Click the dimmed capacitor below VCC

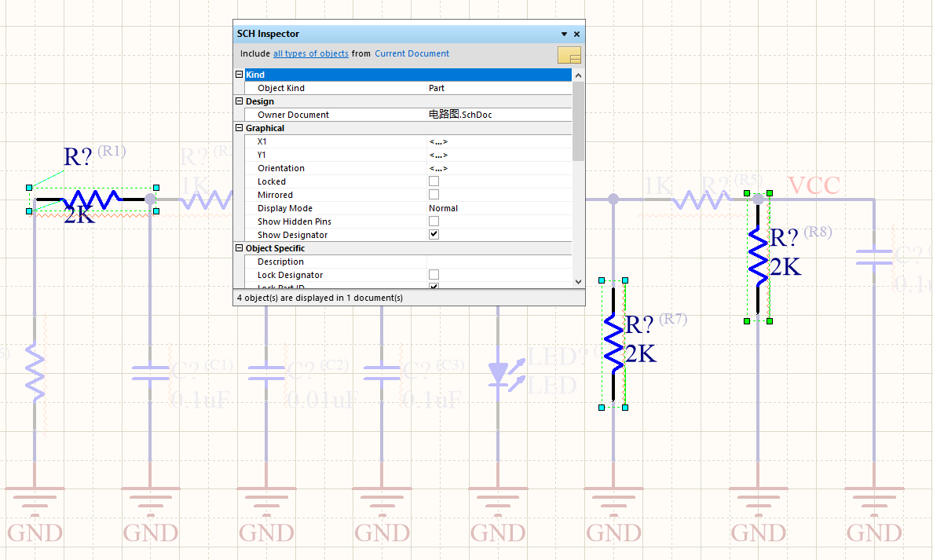[874, 257]
